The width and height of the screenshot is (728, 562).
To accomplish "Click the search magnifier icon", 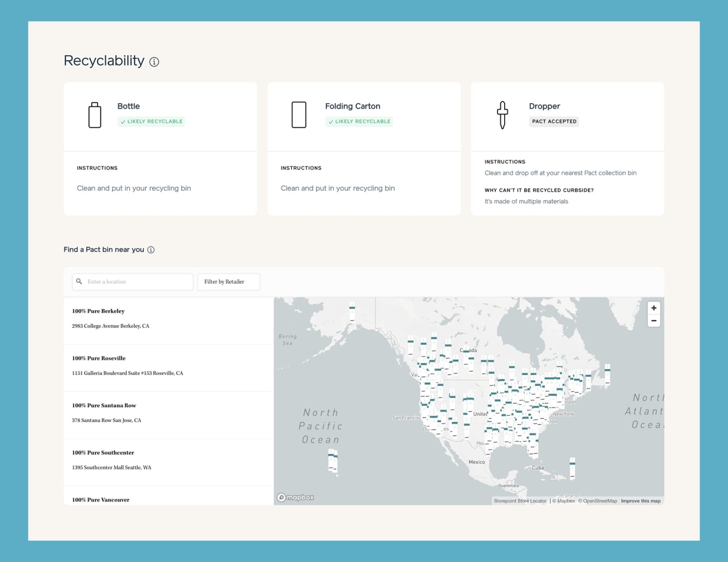I will coord(79,282).
